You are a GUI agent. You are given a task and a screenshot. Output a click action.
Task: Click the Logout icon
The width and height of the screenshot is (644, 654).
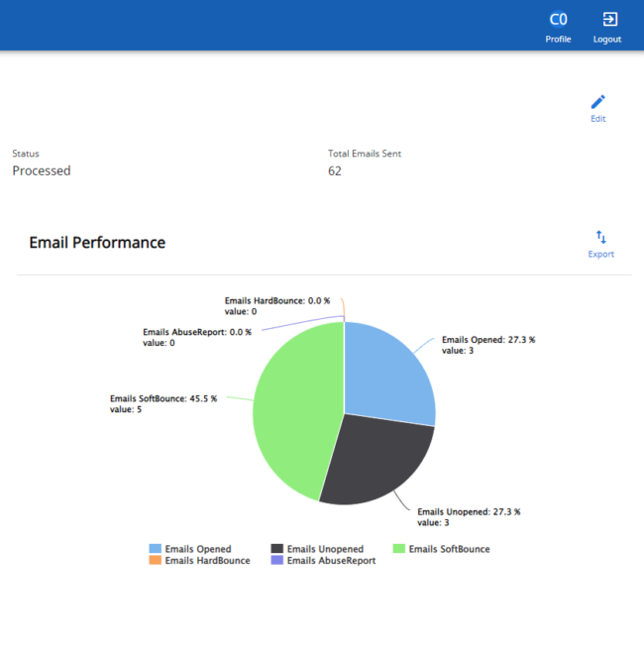point(607,20)
